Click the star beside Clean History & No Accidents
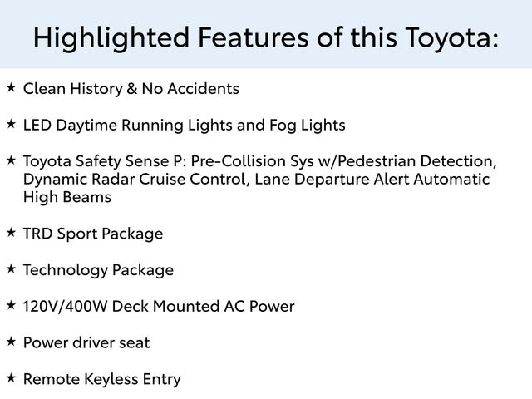Viewport: 532px width, 399px height. tap(11, 86)
